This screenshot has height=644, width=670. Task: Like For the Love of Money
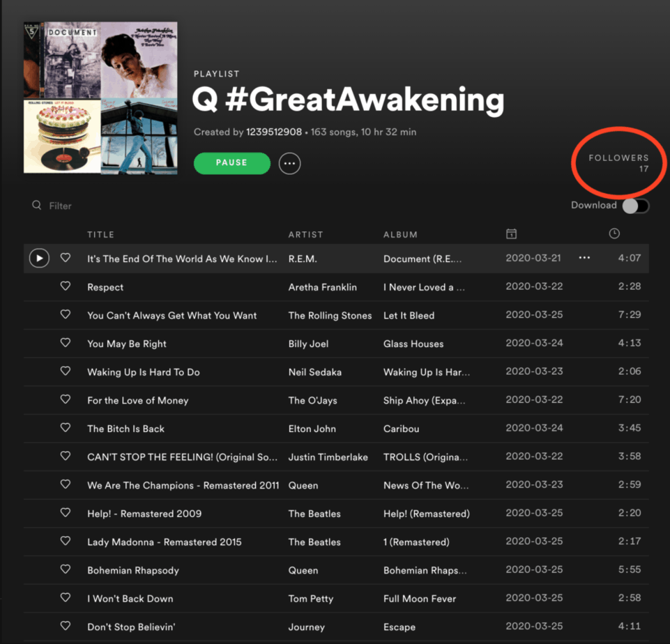pyautogui.click(x=66, y=399)
